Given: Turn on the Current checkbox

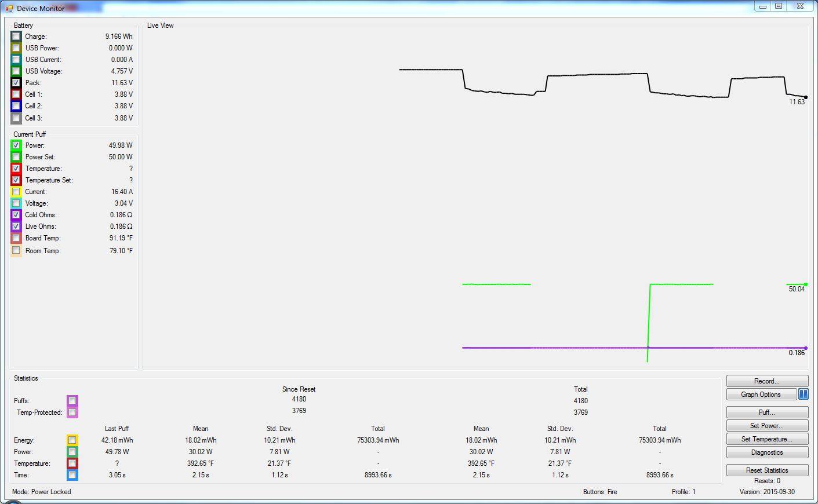Looking at the screenshot, I should pos(16,192).
